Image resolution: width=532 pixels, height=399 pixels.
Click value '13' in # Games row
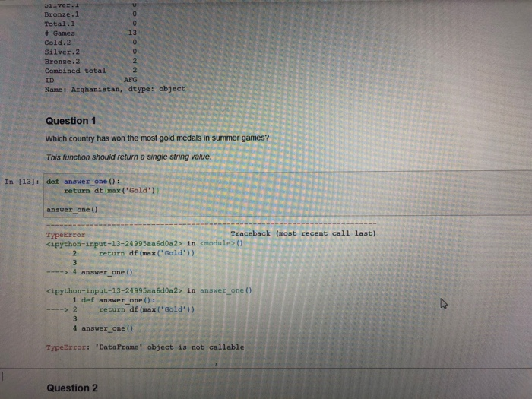click(132, 33)
